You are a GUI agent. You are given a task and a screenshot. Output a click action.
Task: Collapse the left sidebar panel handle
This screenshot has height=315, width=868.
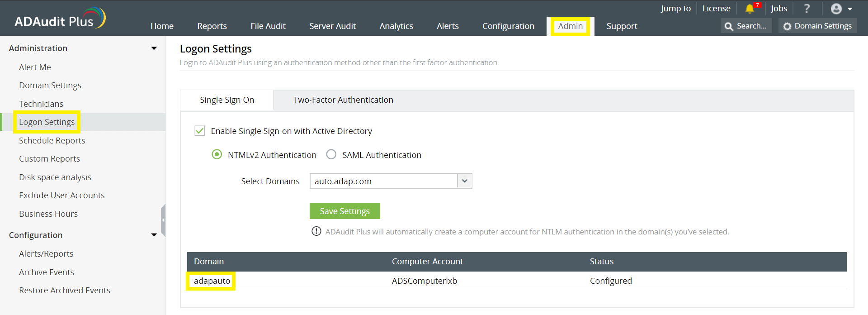tap(163, 220)
